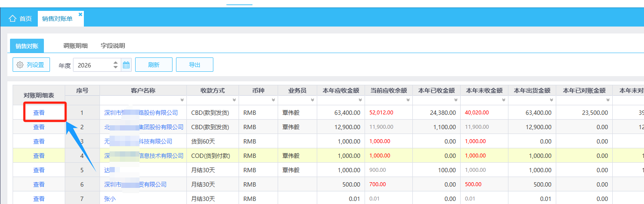The height and width of the screenshot is (204, 644).
Task: Click the 序号 column header
Action: pos(82,90)
